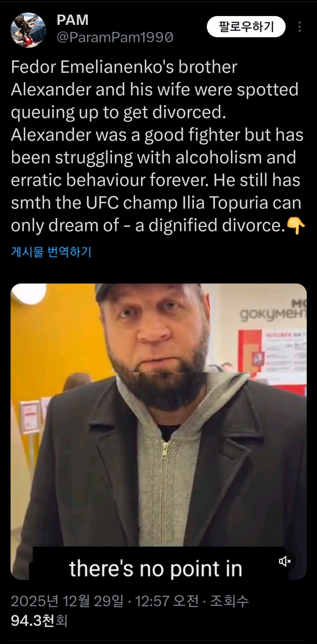Open the 2025년 12월 29일 post date
This screenshot has width=317, height=644.
pyautogui.click(x=67, y=601)
